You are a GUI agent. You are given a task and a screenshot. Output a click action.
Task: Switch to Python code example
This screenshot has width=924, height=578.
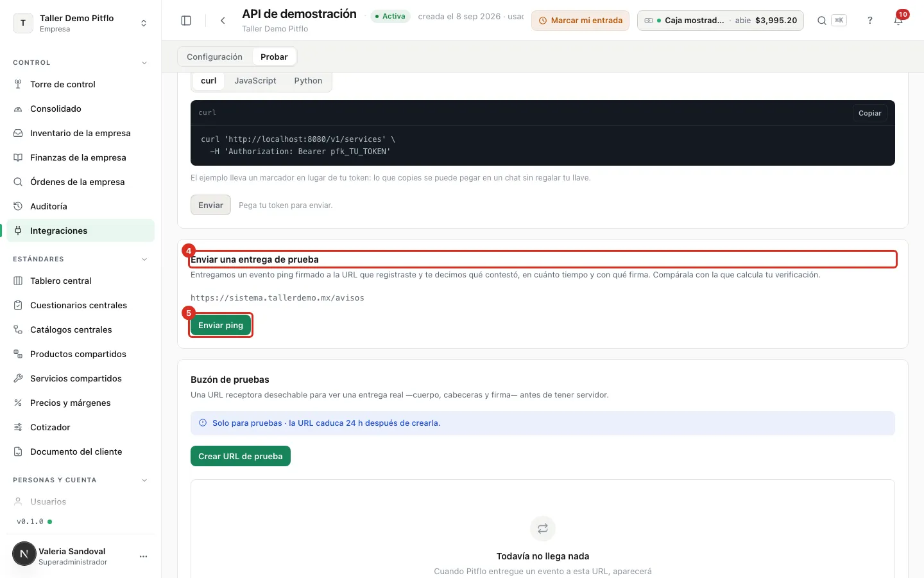(x=308, y=80)
